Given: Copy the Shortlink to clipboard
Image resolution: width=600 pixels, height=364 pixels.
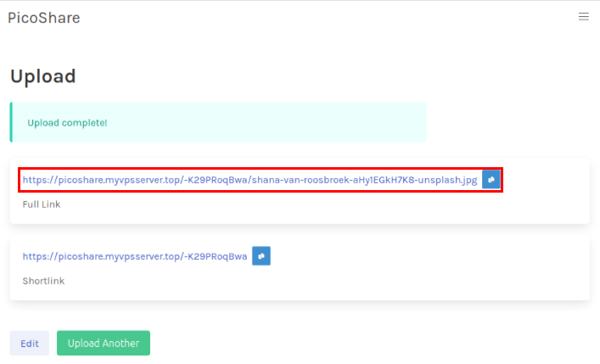Looking at the screenshot, I should pyautogui.click(x=261, y=256).
